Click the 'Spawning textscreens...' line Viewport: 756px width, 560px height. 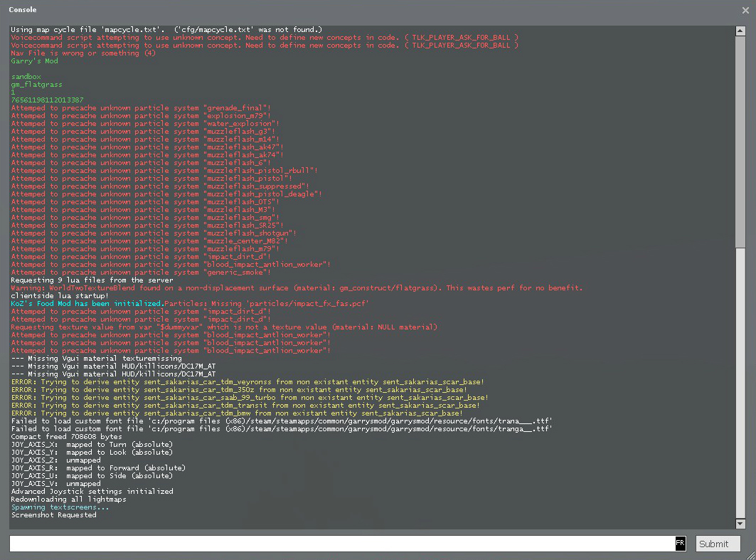60,507
